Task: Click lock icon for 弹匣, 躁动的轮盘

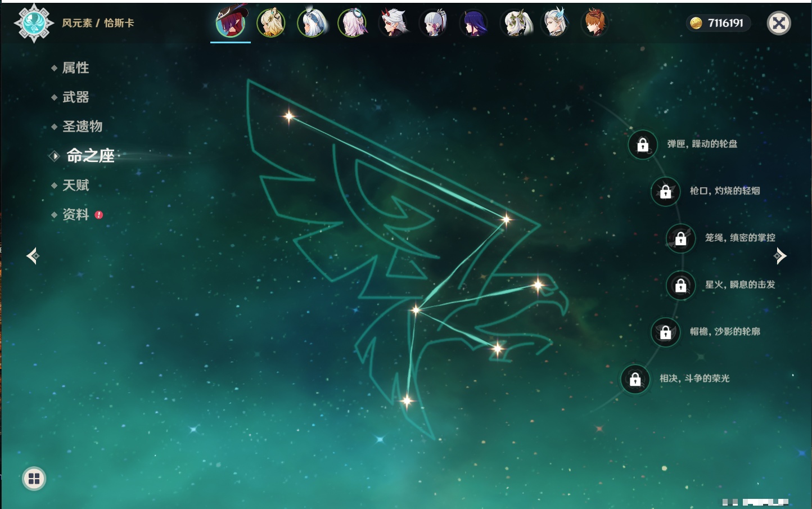Action: [643, 145]
